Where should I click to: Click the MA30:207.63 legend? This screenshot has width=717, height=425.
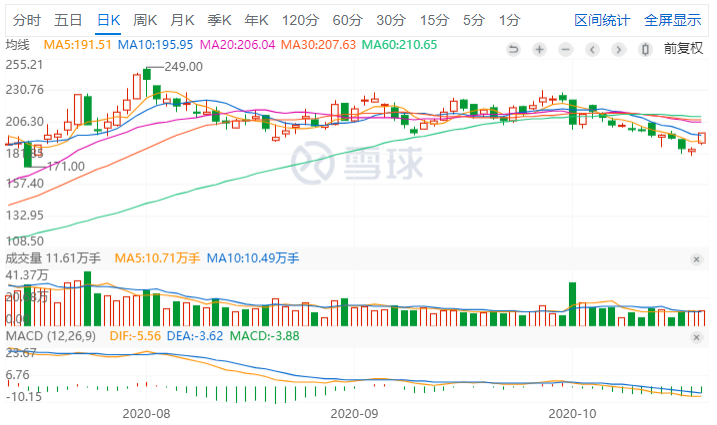point(318,45)
